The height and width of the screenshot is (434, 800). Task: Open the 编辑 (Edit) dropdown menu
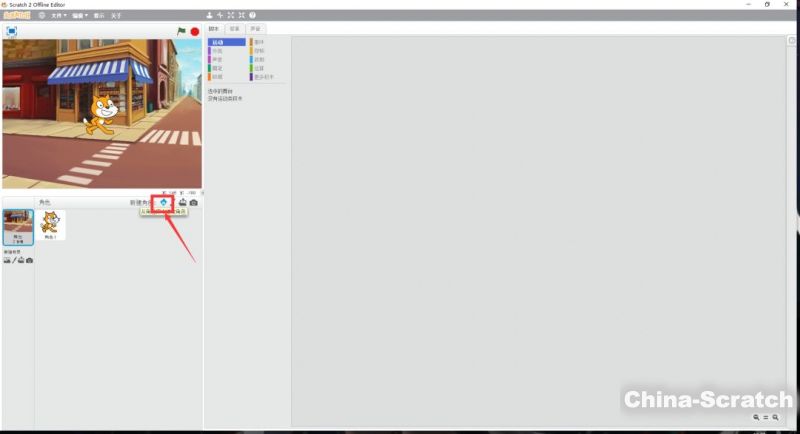point(78,16)
